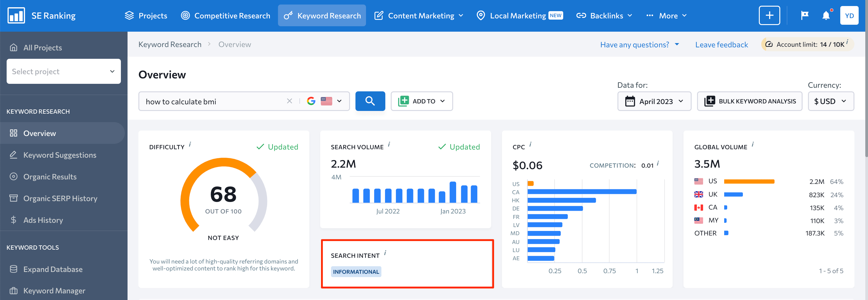Click the Difficulty info icon

(190, 144)
